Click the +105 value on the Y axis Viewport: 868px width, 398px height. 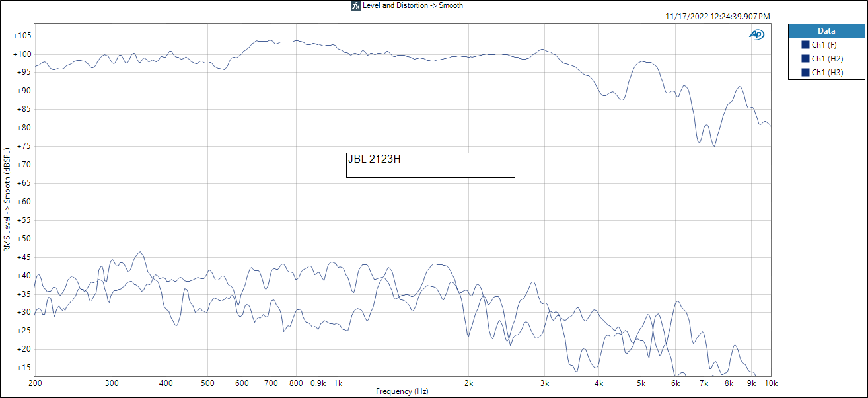pyautogui.click(x=22, y=36)
